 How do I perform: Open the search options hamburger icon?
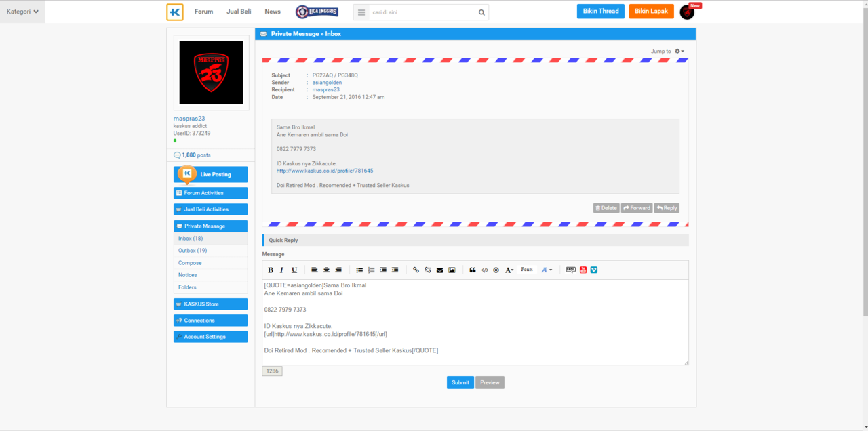[361, 12]
